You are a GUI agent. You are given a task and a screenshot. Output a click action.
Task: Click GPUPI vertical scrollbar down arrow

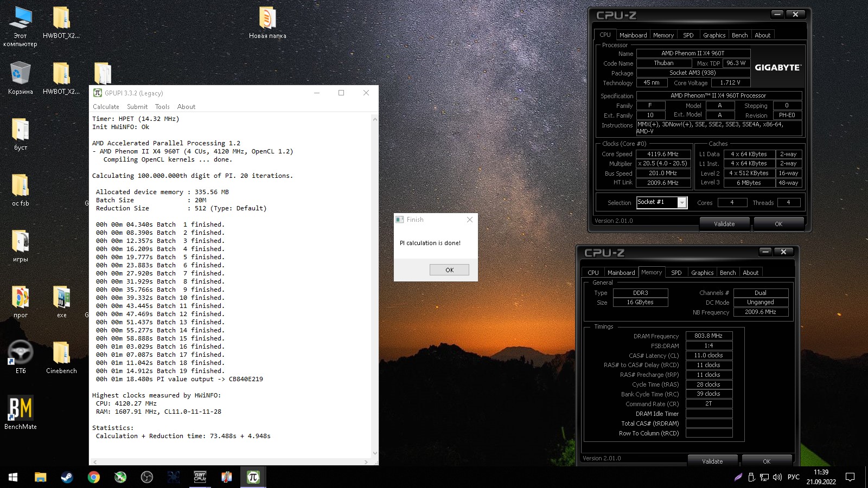tap(374, 453)
